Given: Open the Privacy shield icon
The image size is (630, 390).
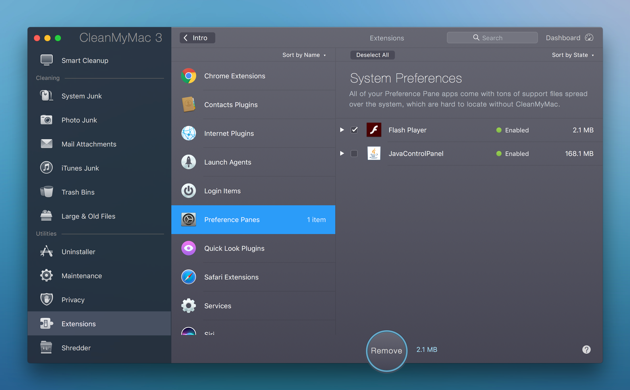Looking at the screenshot, I should [x=46, y=299].
